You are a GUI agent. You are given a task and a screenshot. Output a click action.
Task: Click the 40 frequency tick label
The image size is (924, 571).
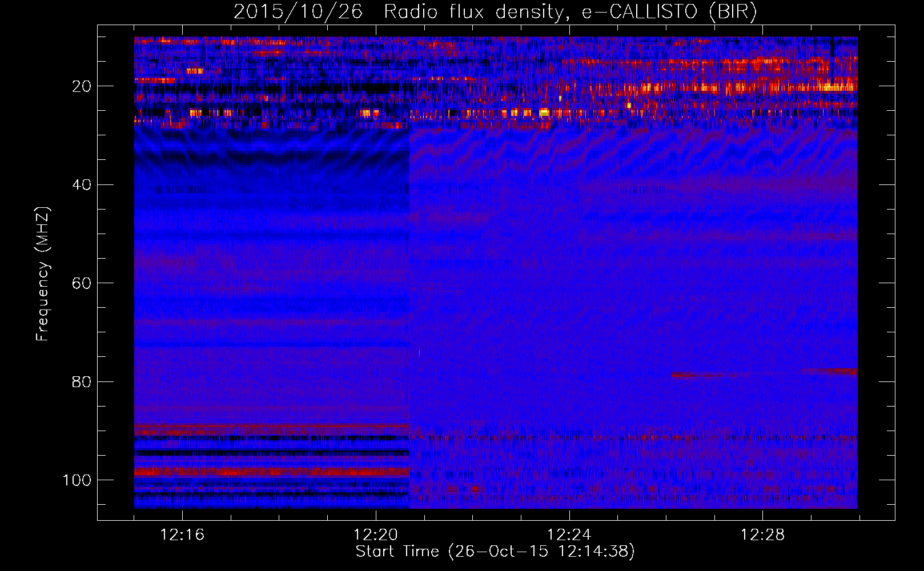82,185
